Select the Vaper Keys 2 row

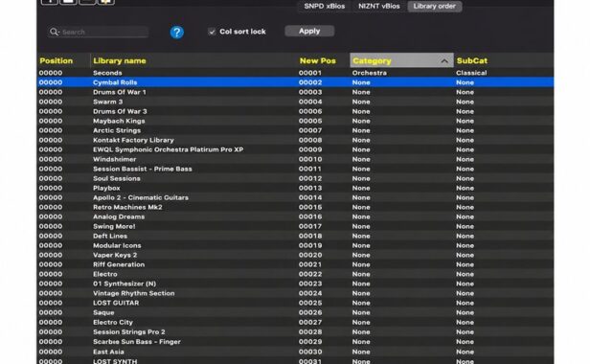(x=295, y=255)
